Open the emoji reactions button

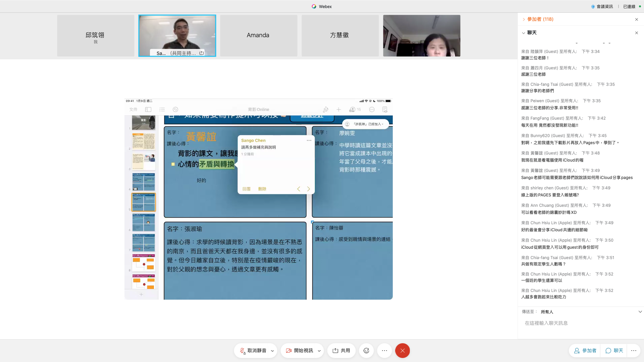pyautogui.click(x=366, y=351)
